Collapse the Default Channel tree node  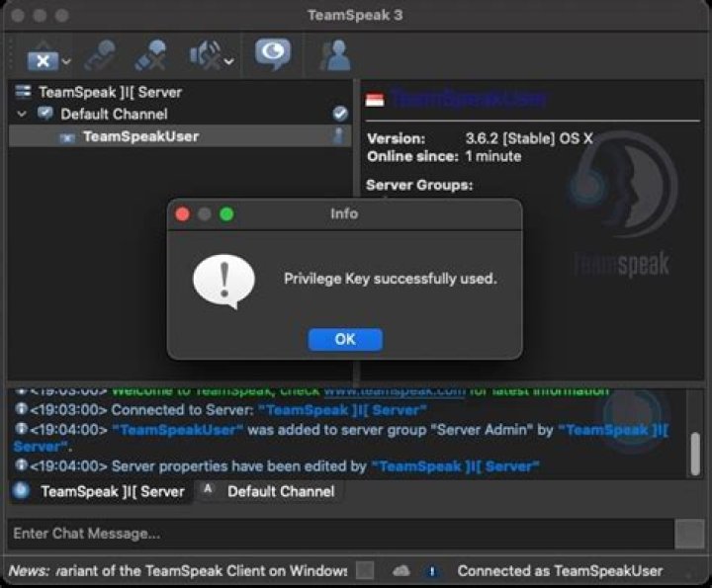[x=22, y=114]
